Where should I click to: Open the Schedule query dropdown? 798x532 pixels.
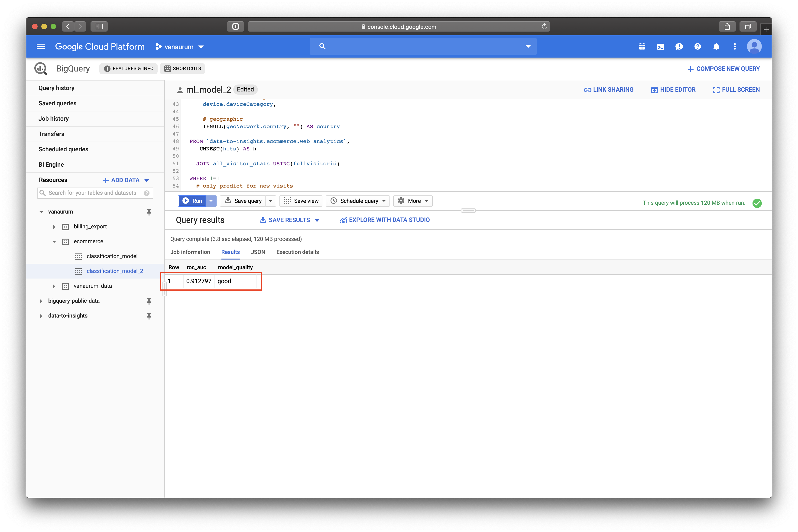(x=358, y=201)
